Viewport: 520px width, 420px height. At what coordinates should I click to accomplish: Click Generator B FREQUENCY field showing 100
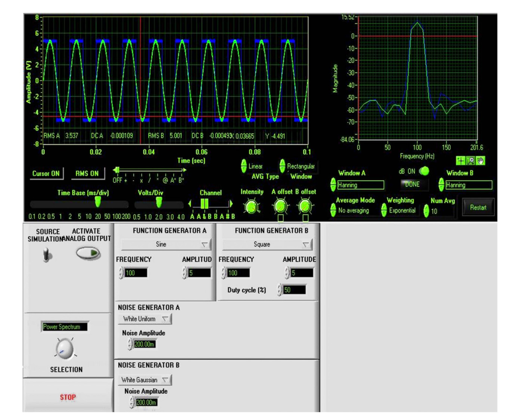[238, 273]
